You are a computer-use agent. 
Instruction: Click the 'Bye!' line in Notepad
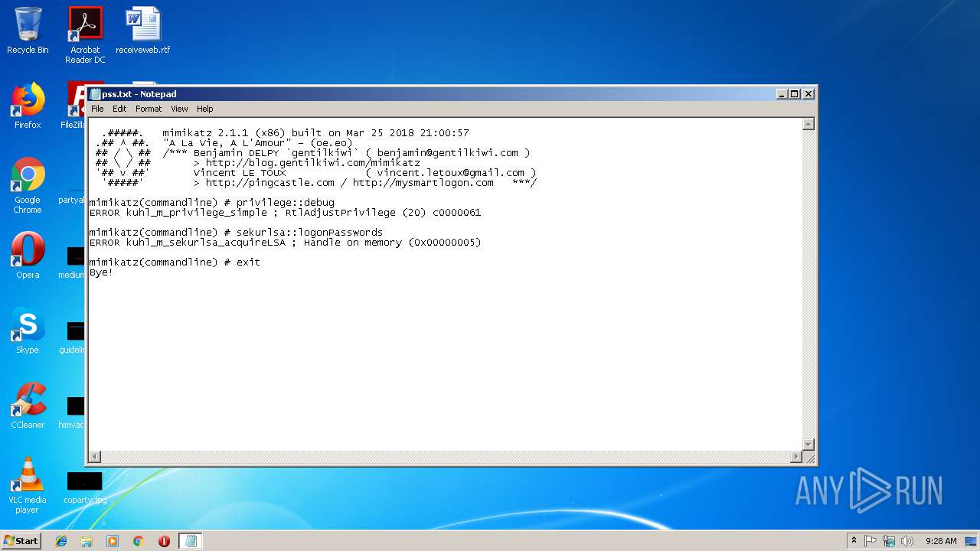(101, 272)
